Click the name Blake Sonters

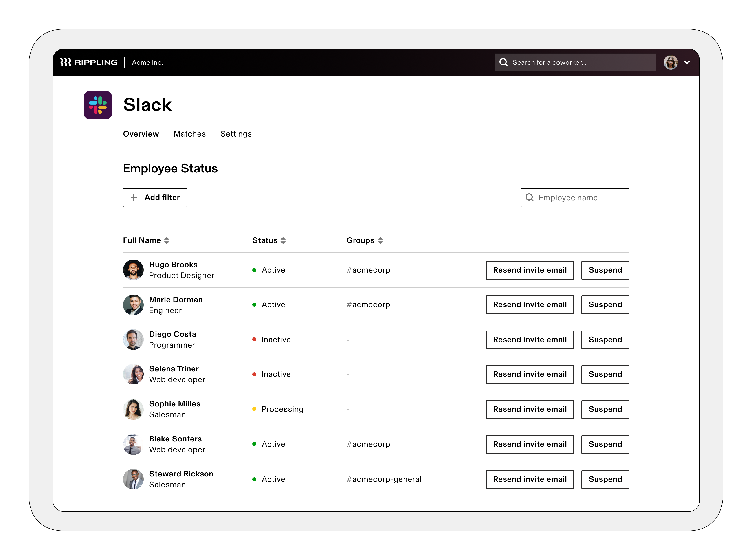(x=175, y=439)
